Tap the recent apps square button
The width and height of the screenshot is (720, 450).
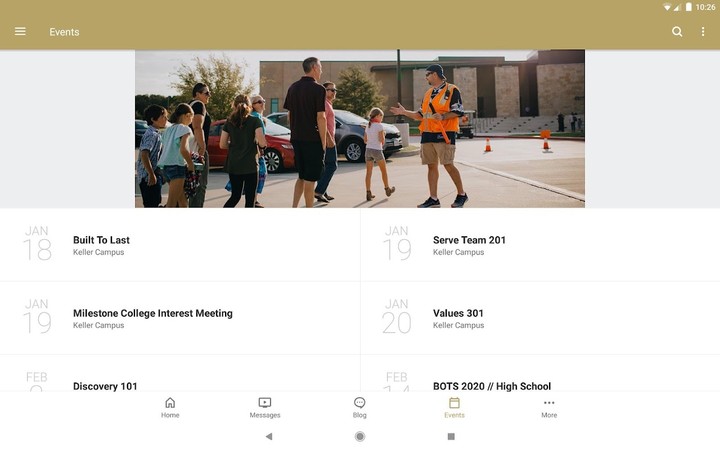(x=451, y=436)
